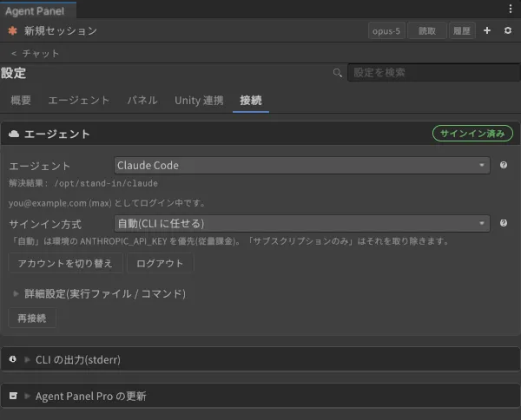Switch to the 概要 tab
This screenshot has height=420, width=521.
click(21, 101)
